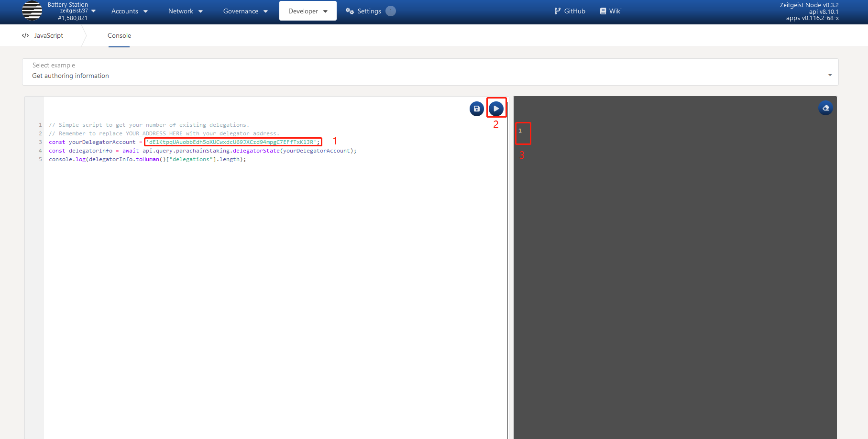Click the Settings gears icon
The image size is (868, 439).
tap(350, 11)
